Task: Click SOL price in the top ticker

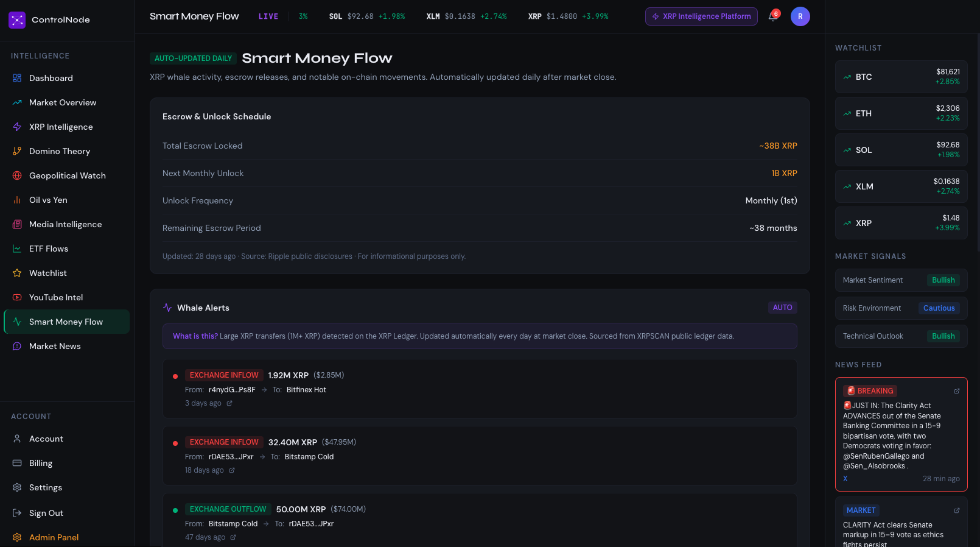Action: tap(360, 16)
